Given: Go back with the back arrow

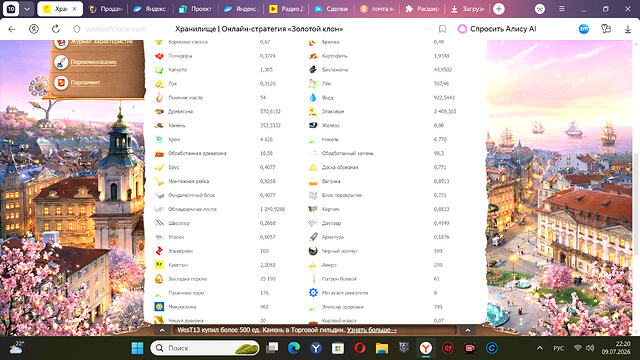Looking at the screenshot, I should point(12,29).
